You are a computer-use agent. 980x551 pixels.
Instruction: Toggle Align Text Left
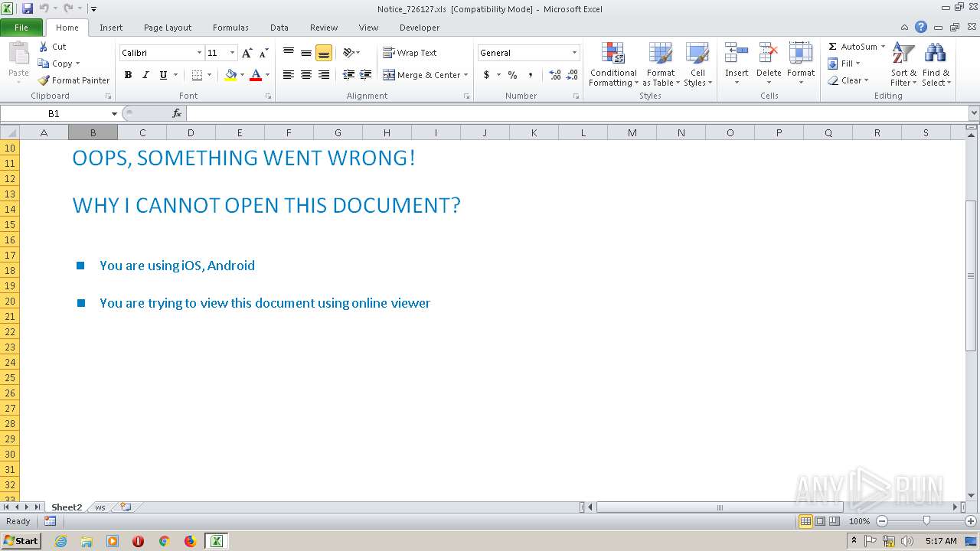coord(289,75)
